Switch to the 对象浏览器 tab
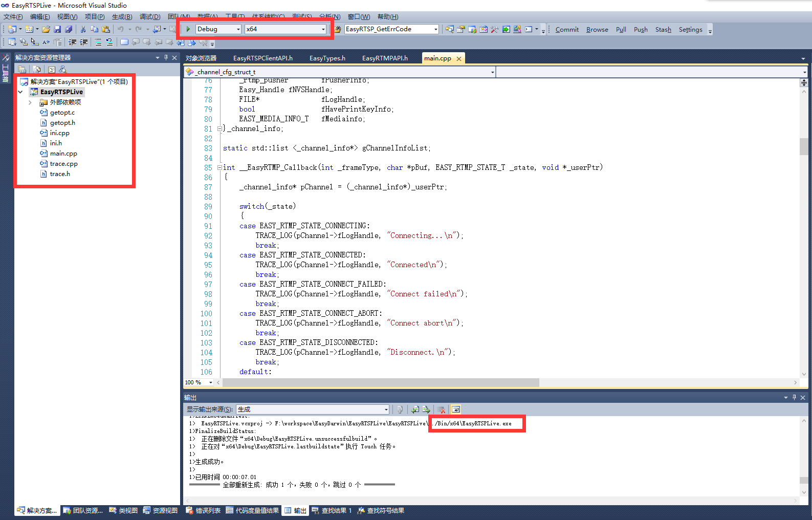The width and height of the screenshot is (812, 520). click(x=201, y=58)
